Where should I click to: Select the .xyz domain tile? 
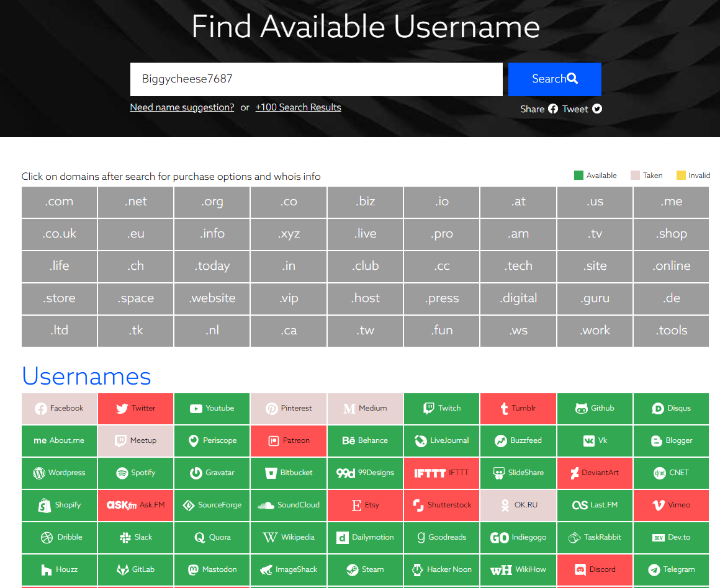coord(289,234)
